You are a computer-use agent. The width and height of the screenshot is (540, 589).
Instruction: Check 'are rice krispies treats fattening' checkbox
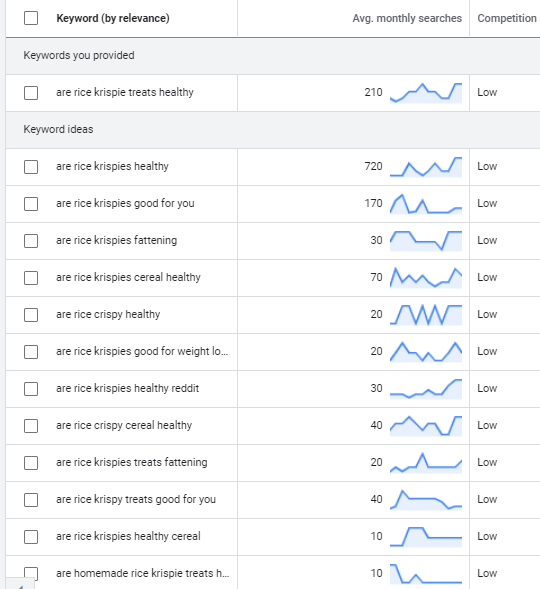tap(31, 463)
